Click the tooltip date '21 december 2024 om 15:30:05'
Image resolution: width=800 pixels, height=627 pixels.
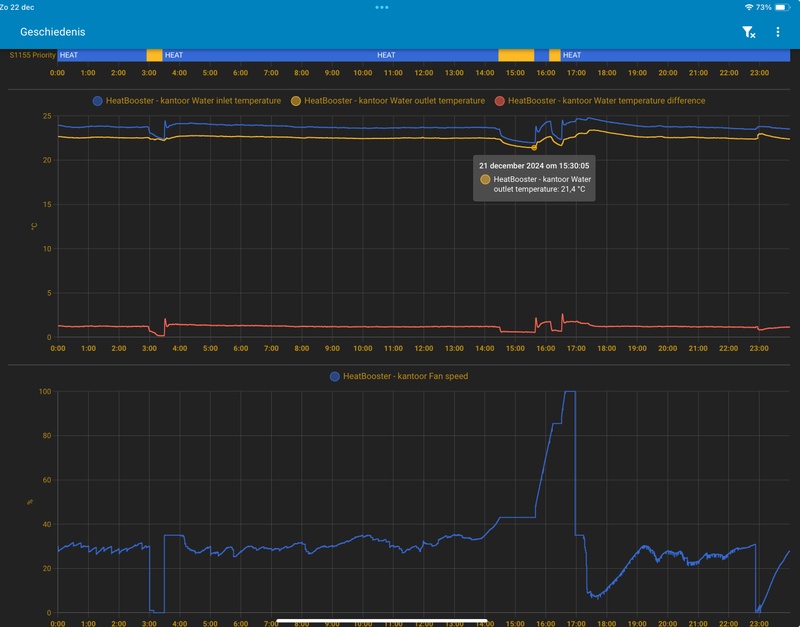coord(534,166)
